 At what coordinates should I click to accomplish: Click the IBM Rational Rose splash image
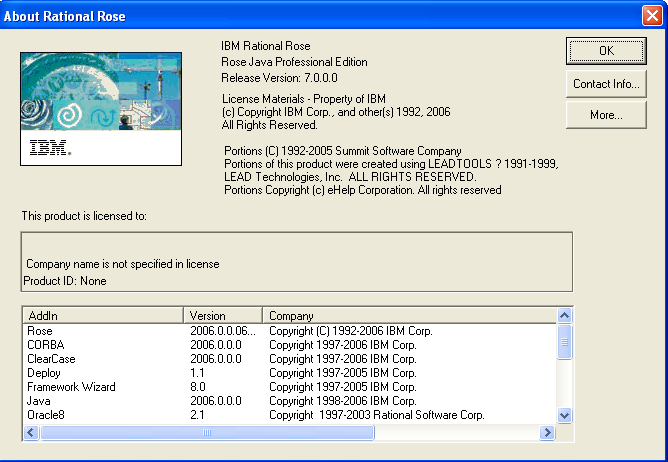pos(101,109)
